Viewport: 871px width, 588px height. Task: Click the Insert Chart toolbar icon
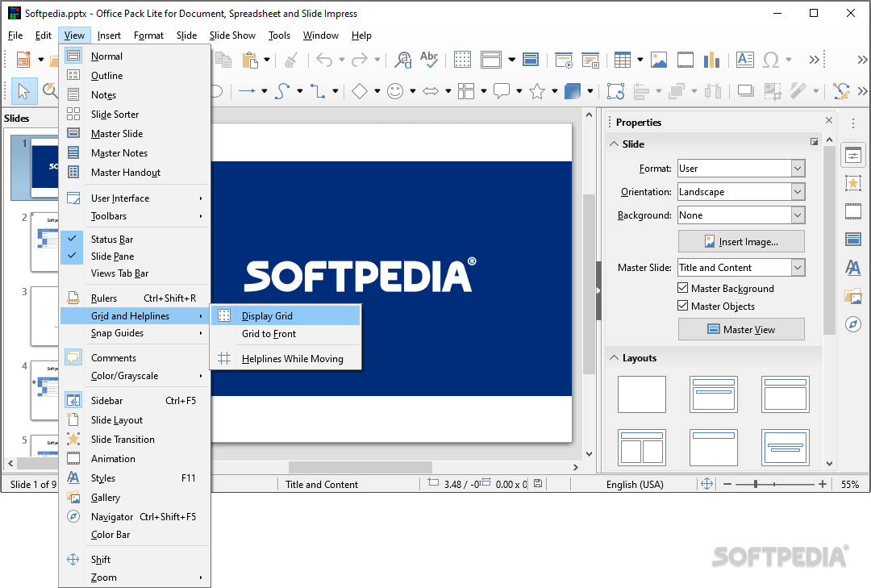point(711,60)
